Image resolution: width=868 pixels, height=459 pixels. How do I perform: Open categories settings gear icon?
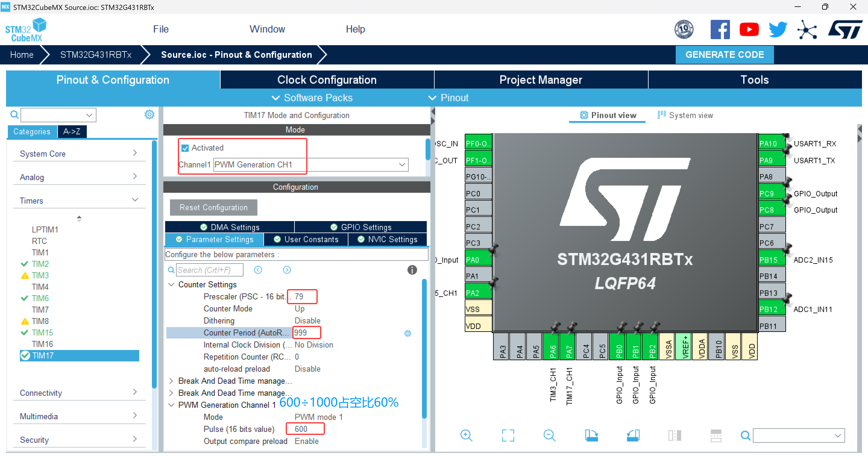click(149, 114)
